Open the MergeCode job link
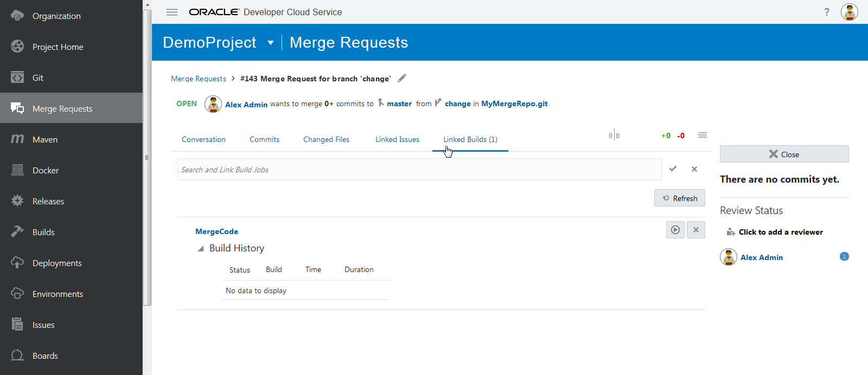The image size is (868, 375). click(x=216, y=231)
